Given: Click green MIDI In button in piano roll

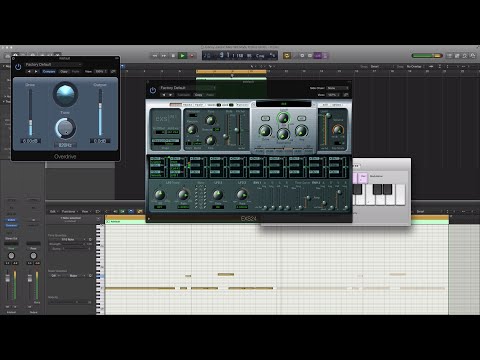Looking at the screenshot, I should tap(122, 211).
